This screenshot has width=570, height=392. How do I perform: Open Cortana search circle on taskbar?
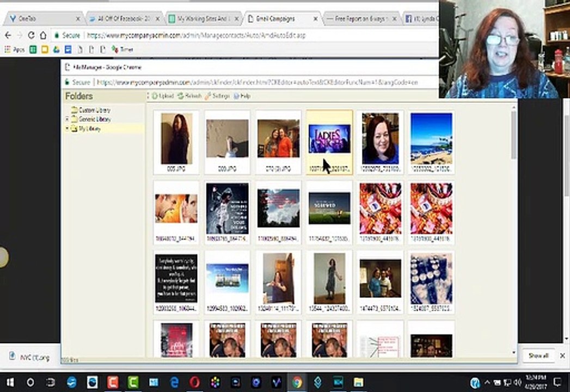[30, 382]
